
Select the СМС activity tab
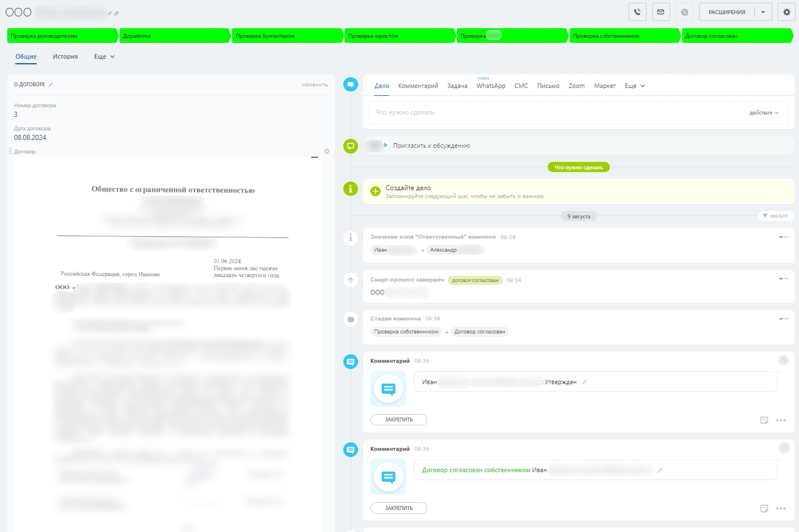tap(521, 86)
